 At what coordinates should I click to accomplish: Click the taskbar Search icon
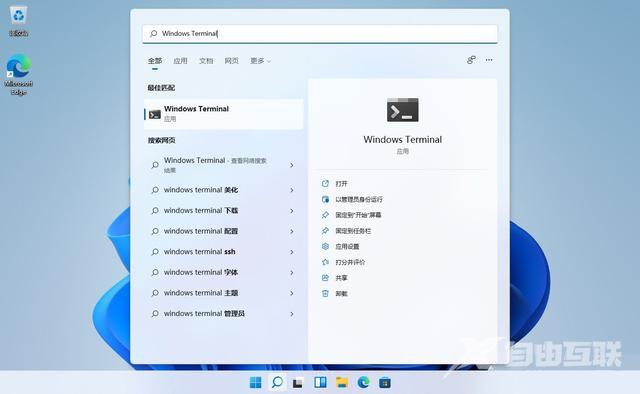pos(277,383)
